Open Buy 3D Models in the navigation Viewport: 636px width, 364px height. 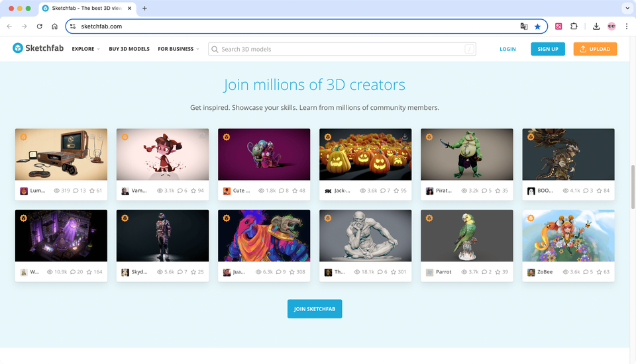point(129,49)
